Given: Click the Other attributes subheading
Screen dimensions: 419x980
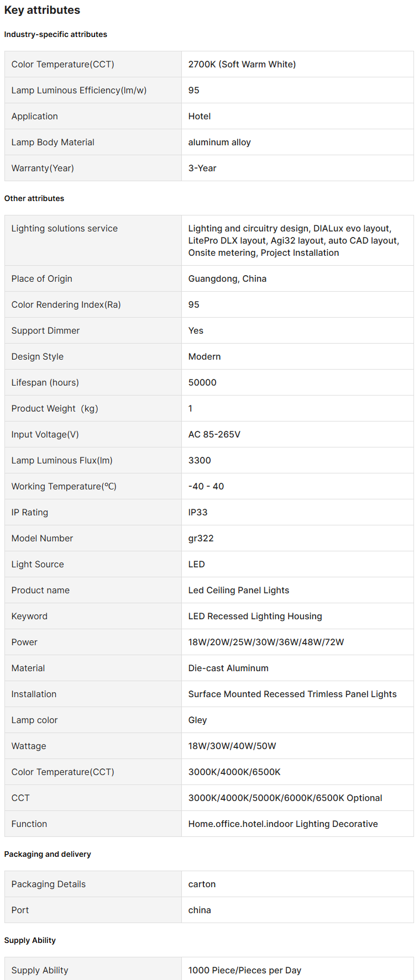Looking at the screenshot, I should 34,198.
